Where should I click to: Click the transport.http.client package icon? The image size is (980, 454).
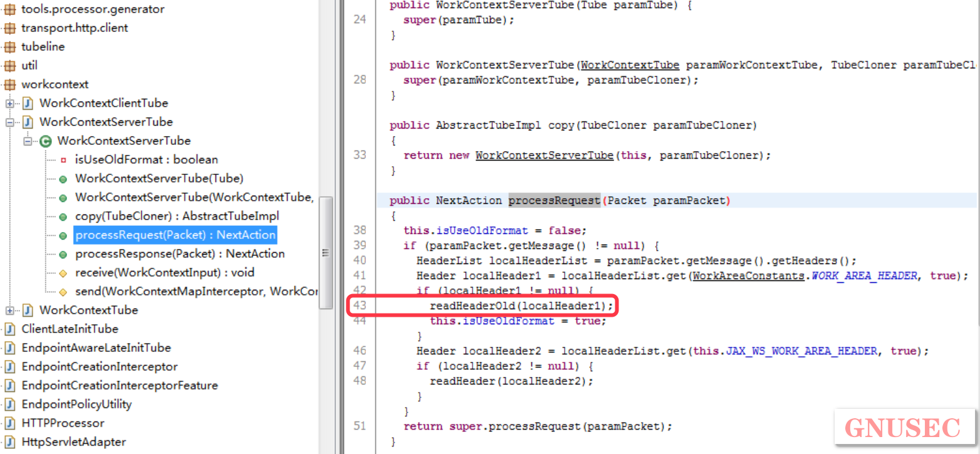[x=9, y=28]
